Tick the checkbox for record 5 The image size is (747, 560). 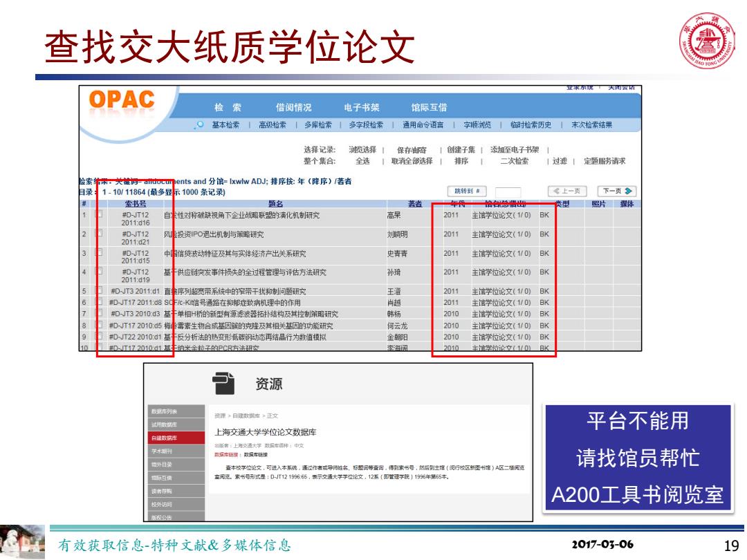click(x=99, y=290)
